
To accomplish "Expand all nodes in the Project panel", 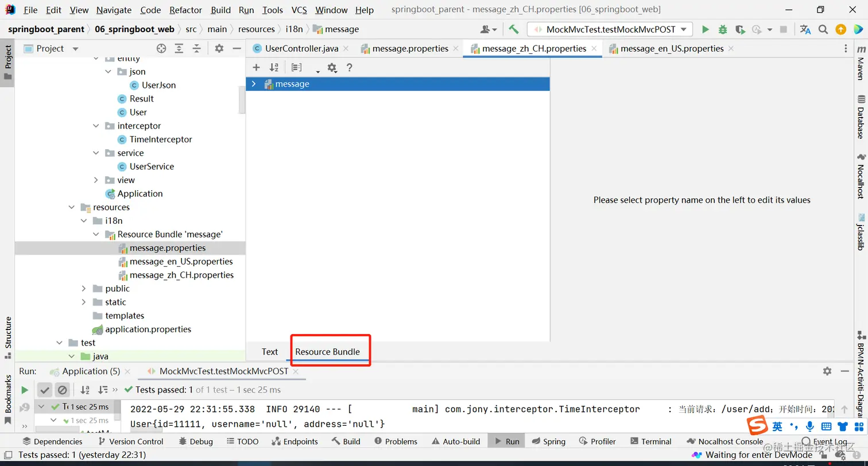I will click(179, 49).
